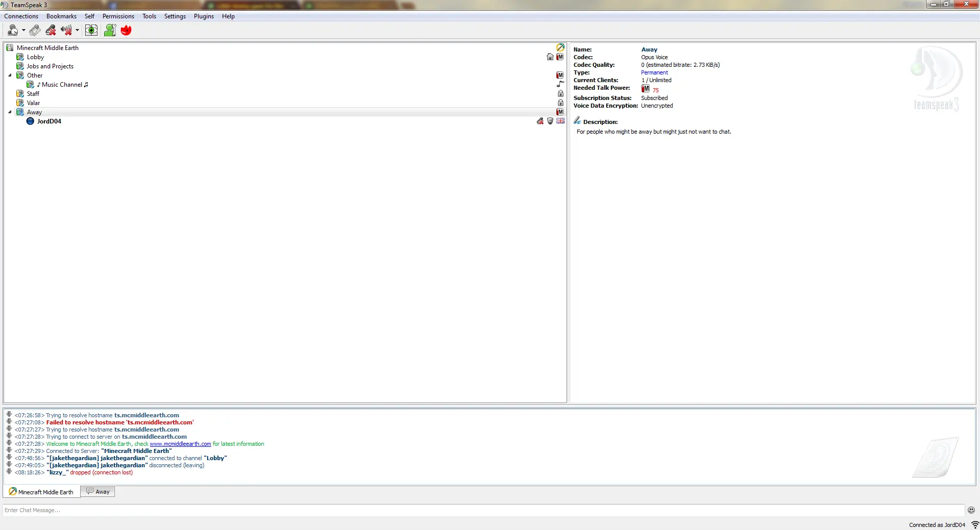Click the 'Failed to resolve hostname' log line
This screenshot has width=980, height=530.
pos(120,422)
